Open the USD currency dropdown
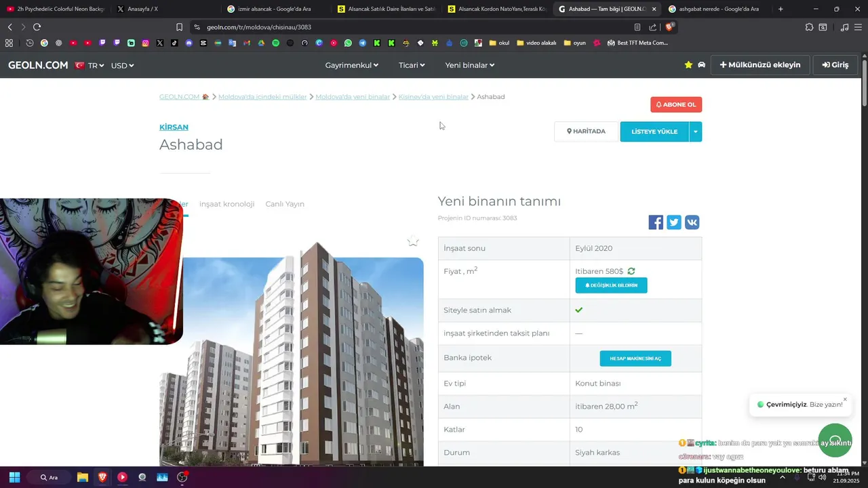The image size is (868, 488). pyautogui.click(x=123, y=66)
